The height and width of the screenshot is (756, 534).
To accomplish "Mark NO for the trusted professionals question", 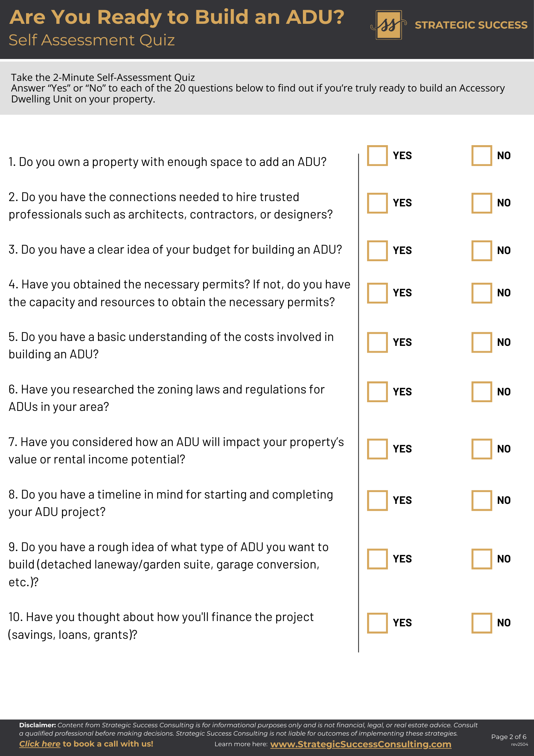I will tap(482, 203).
